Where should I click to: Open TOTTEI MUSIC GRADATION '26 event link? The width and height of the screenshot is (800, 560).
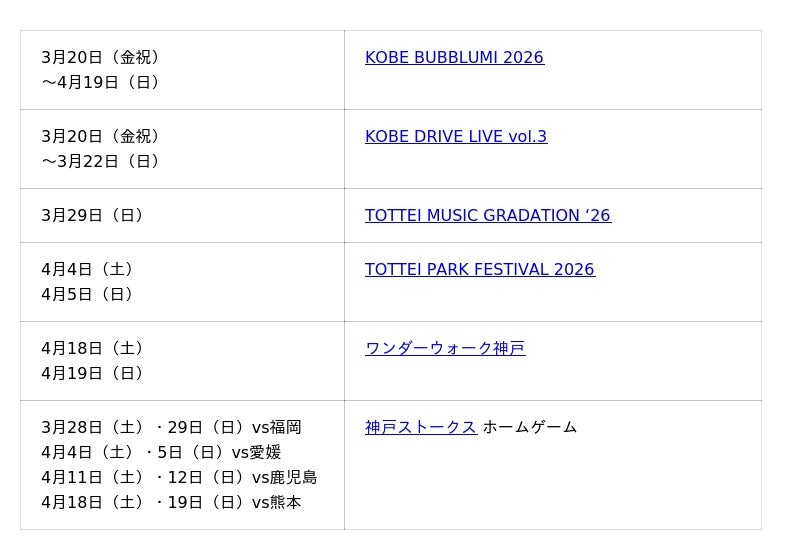[487, 216]
